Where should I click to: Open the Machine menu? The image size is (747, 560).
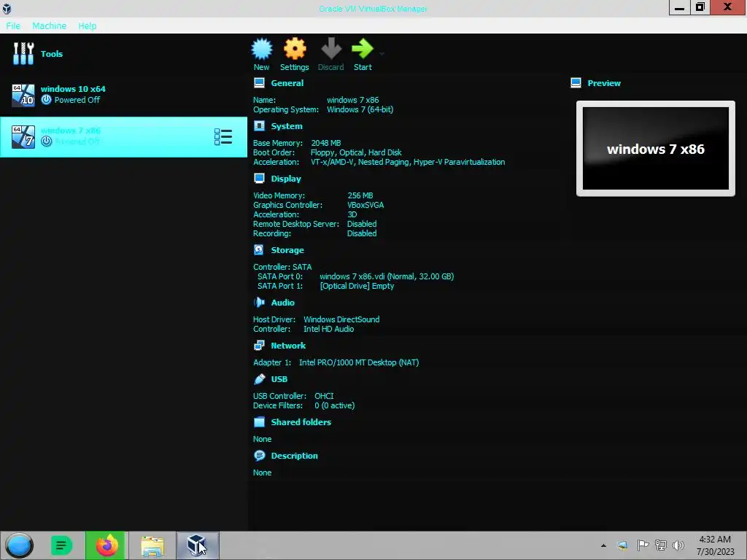[x=49, y=26]
